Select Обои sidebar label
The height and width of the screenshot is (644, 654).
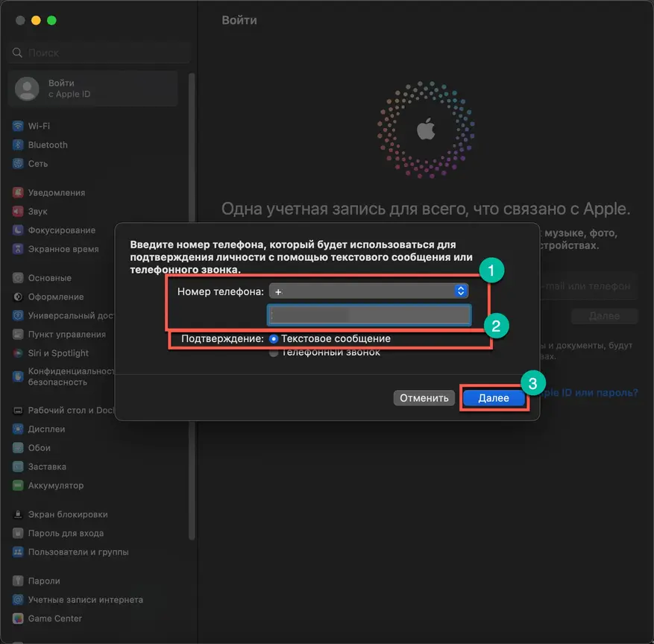pos(40,448)
